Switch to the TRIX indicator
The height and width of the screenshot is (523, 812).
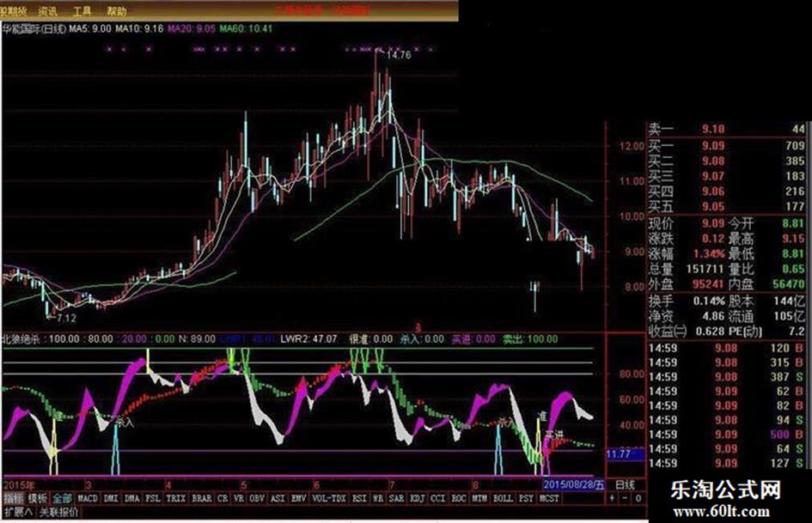click(175, 498)
